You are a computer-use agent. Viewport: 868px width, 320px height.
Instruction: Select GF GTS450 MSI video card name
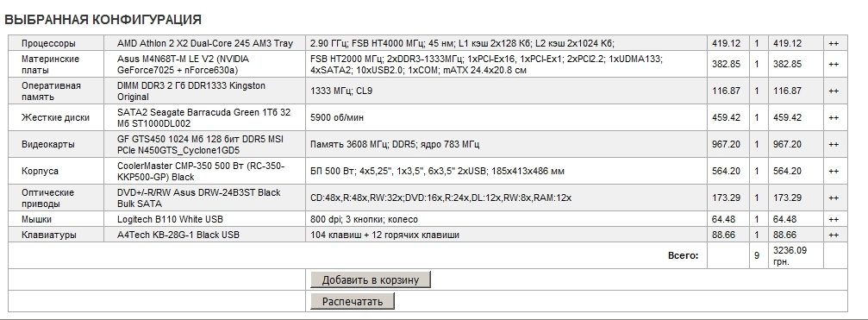[200, 144]
